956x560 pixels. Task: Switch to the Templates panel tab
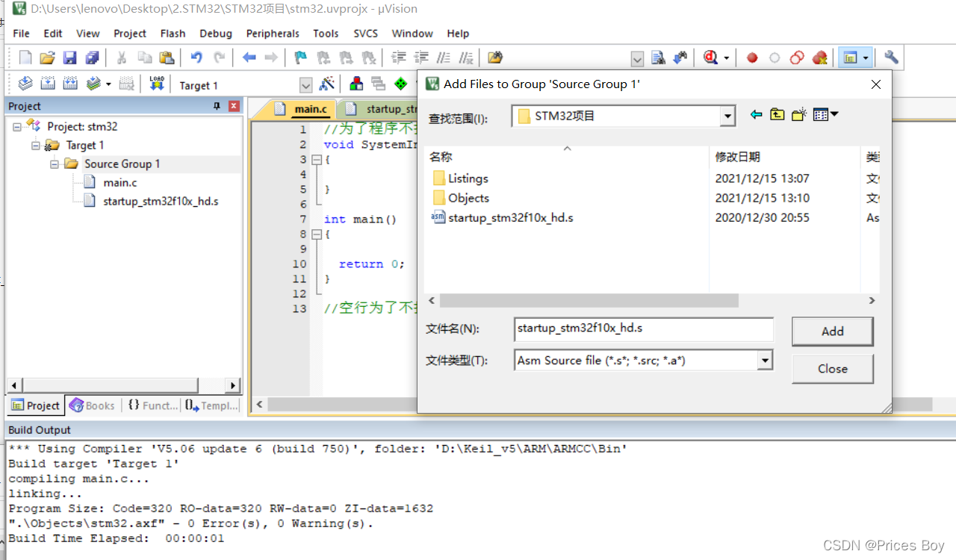coord(212,405)
